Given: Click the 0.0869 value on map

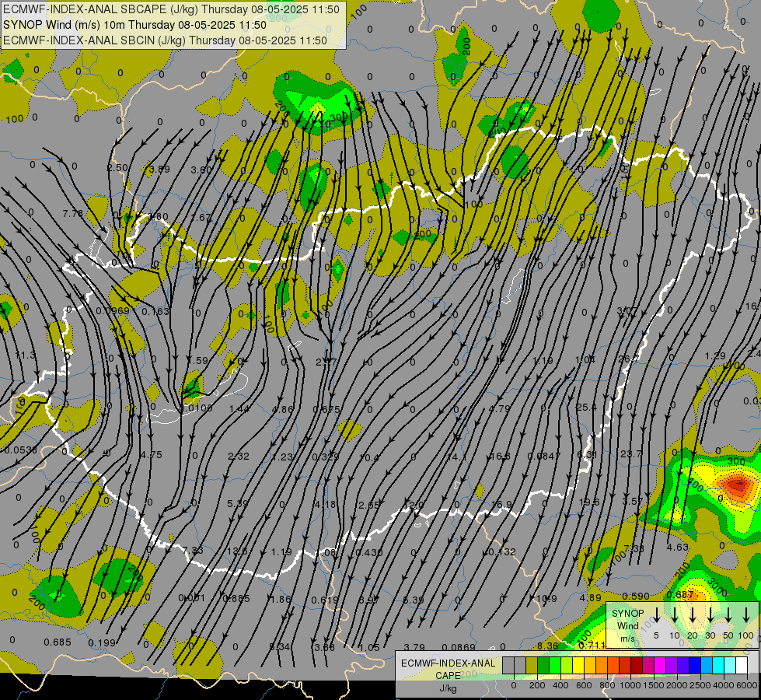Looking at the screenshot, I should [459, 647].
